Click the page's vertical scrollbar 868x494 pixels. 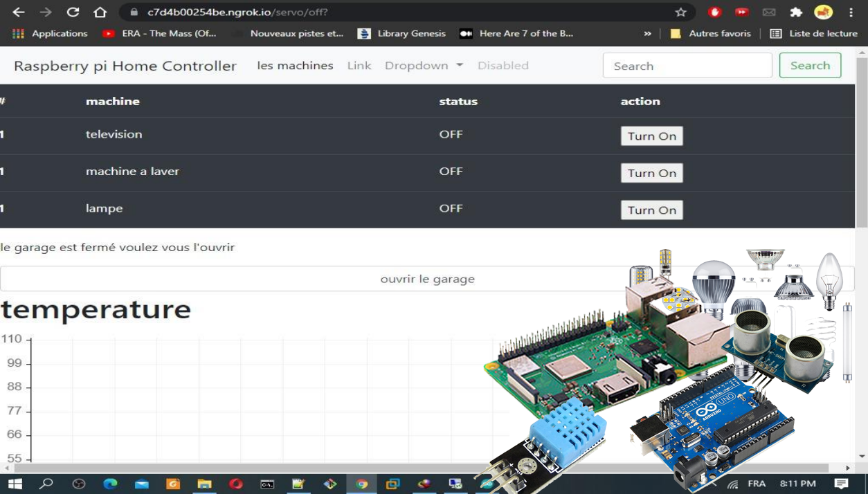(862, 142)
